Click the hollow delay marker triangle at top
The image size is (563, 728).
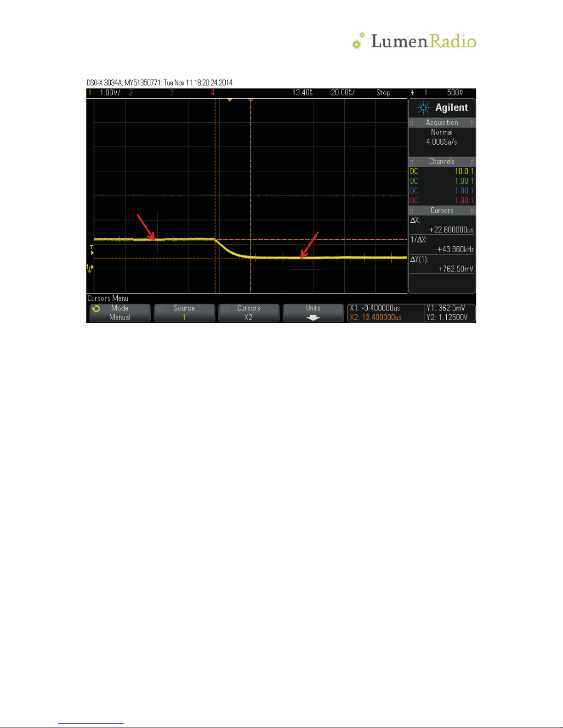pyautogui.click(x=250, y=100)
